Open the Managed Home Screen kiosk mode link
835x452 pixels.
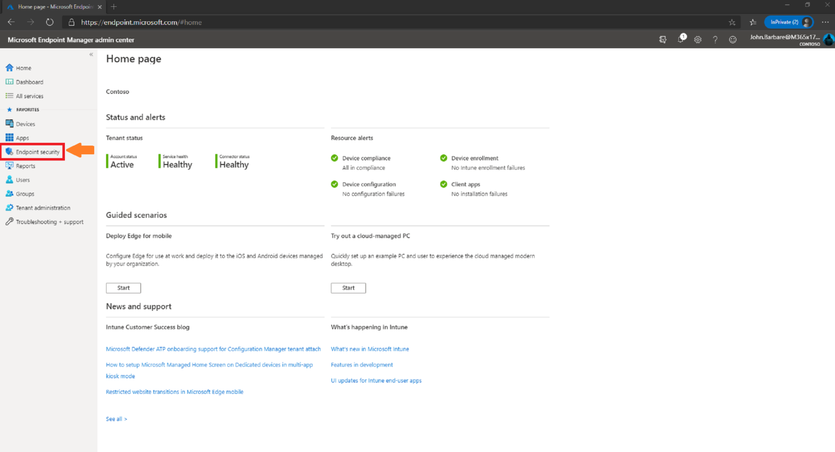pyautogui.click(x=209, y=371)
